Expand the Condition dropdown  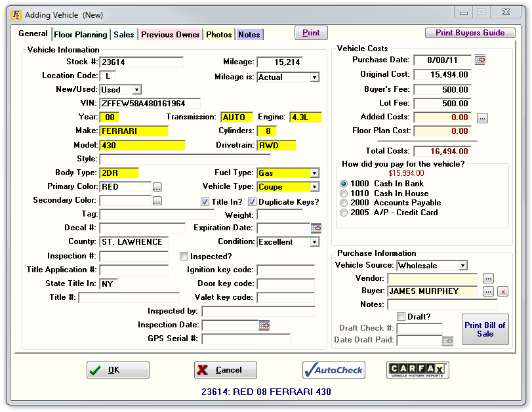click(x=314, y=242)
